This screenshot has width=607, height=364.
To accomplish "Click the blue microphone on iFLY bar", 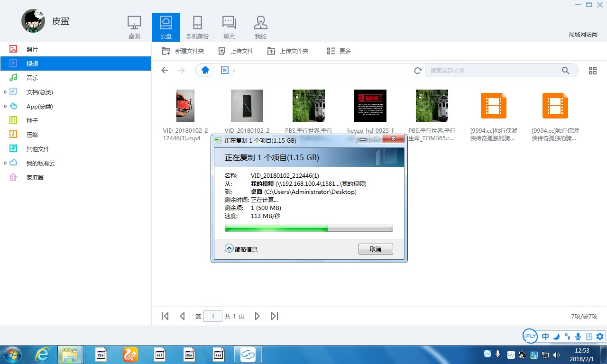I will (578, 337).
